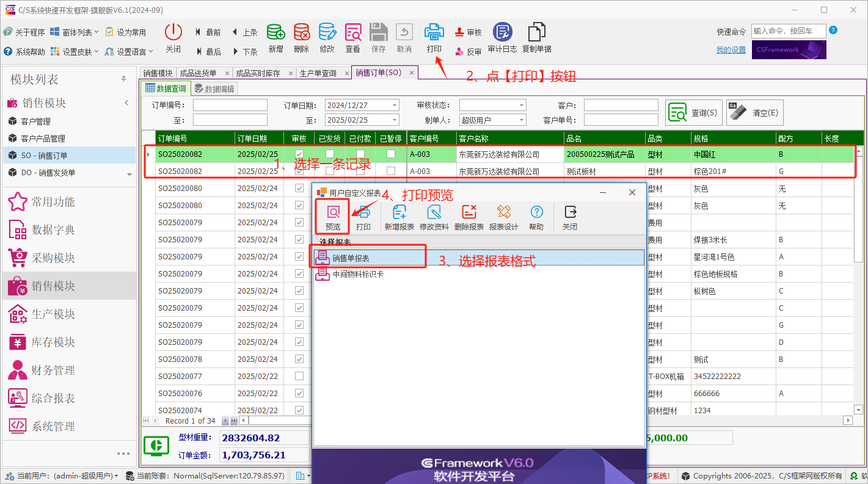Screen dimensions: 868x484
Task: Go to first record with 最前
Action: (208, 32)
